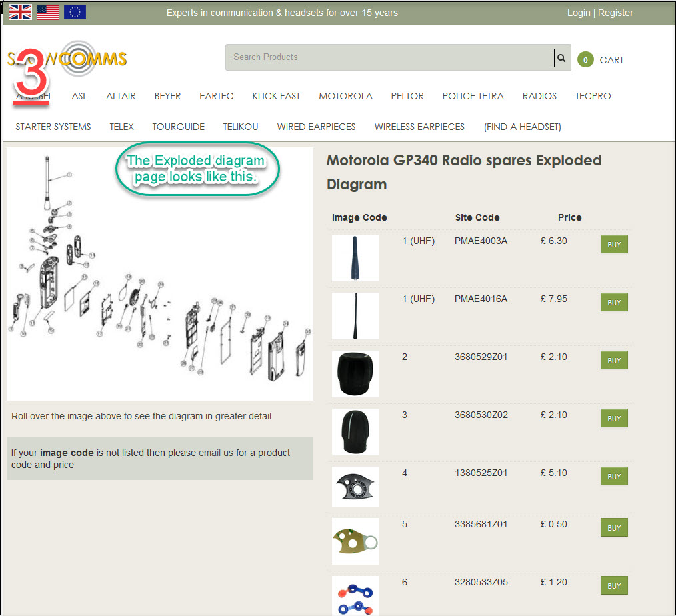This screenshot has width=676, height=616.
Task: Open the CART link
Action: [611, 60]
